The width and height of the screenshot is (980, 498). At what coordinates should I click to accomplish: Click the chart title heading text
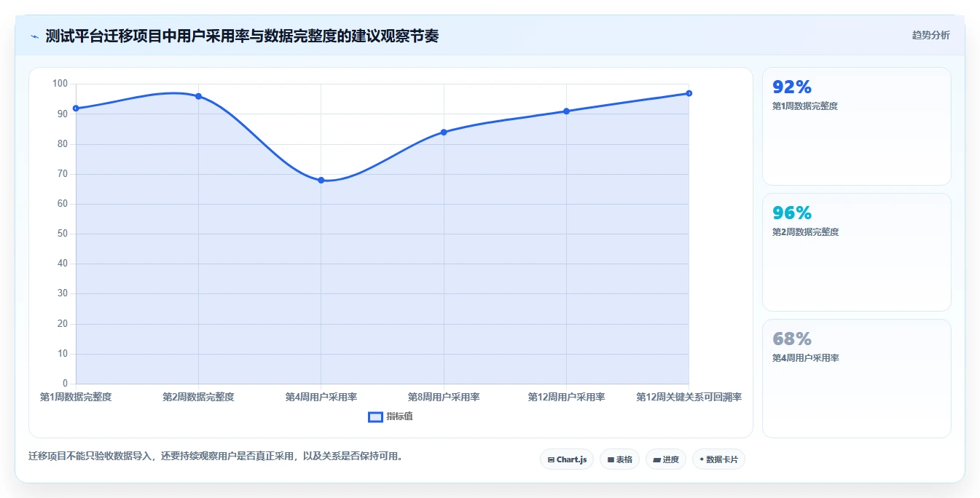point(242,36)
